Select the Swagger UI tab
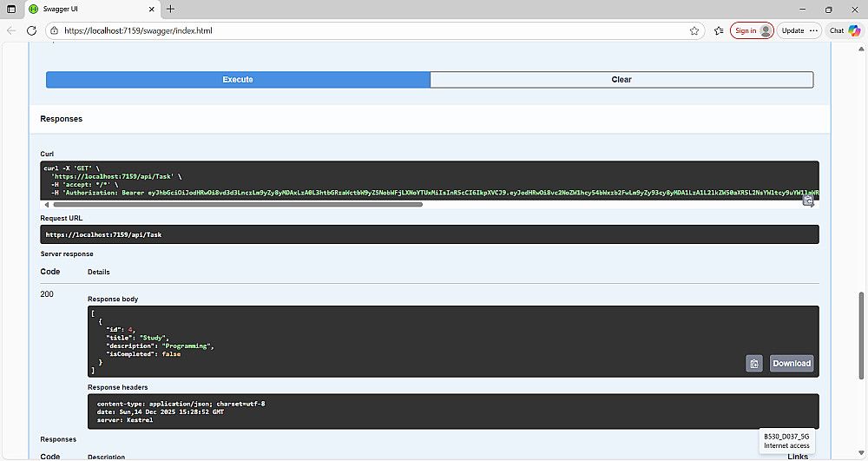 (92, 10)
